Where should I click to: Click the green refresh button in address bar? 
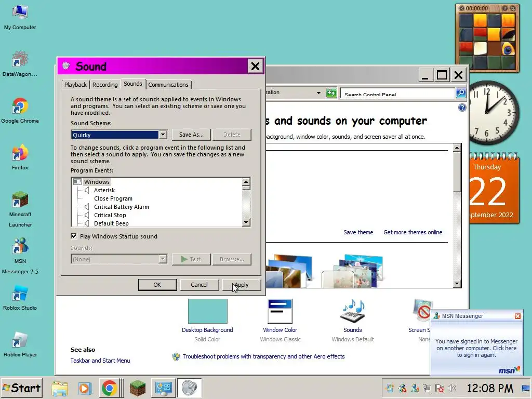(331, 92)
